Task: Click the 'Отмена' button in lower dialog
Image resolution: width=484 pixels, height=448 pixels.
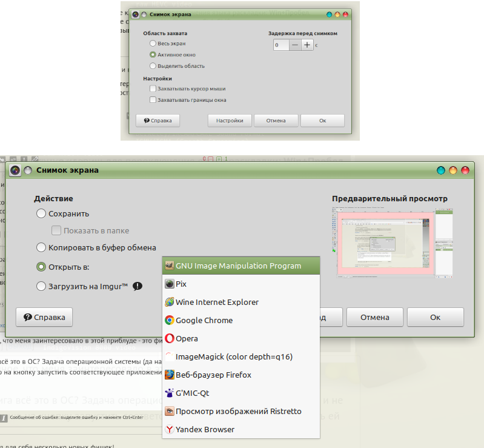Action: coord(375,317)
